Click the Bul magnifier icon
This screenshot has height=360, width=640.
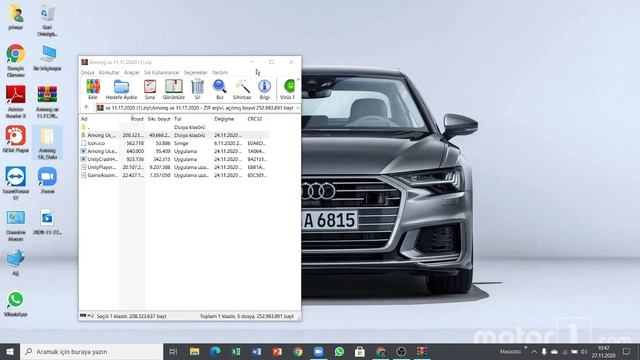pyautogui.click(x=220, y=89)
